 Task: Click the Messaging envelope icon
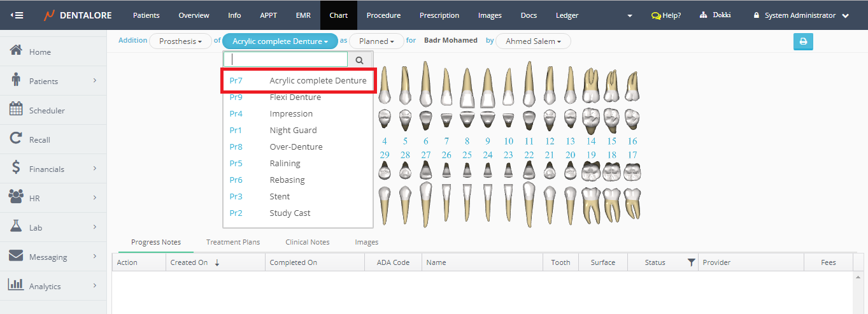(17, 256)
